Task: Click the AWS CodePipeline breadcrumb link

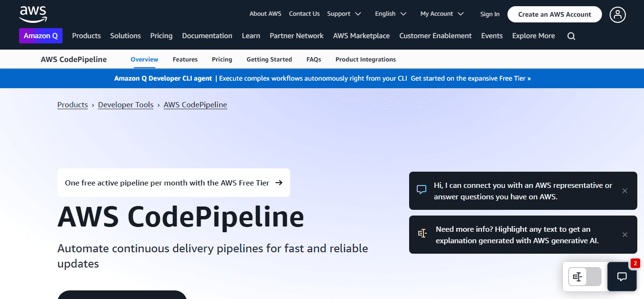Action: (x=195, y=105)
